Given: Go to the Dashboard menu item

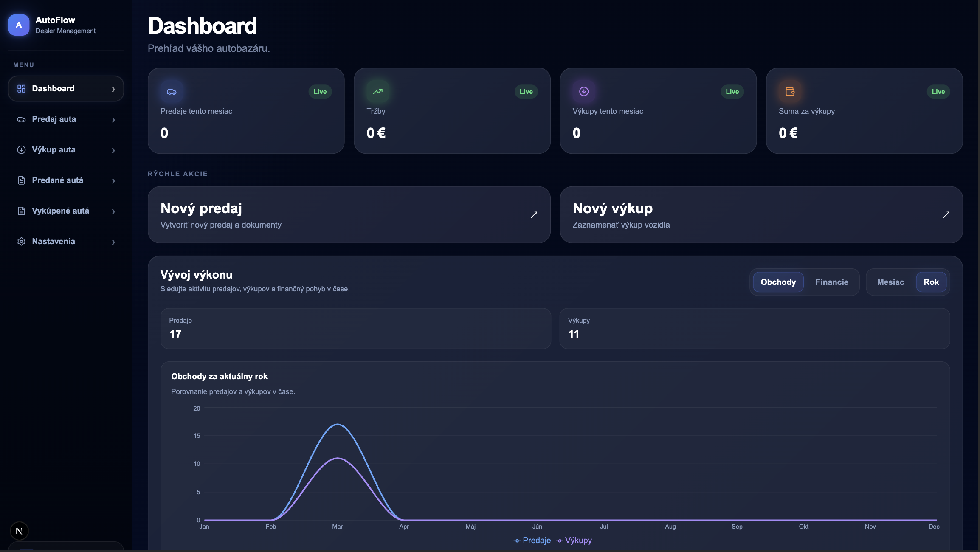Looking at the screenshot, I should 53,89.
